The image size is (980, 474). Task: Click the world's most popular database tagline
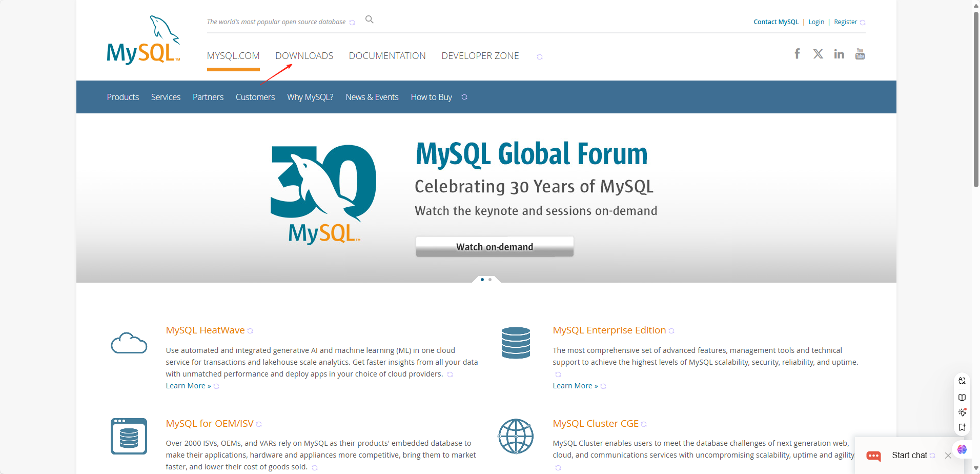click(276, 22)
